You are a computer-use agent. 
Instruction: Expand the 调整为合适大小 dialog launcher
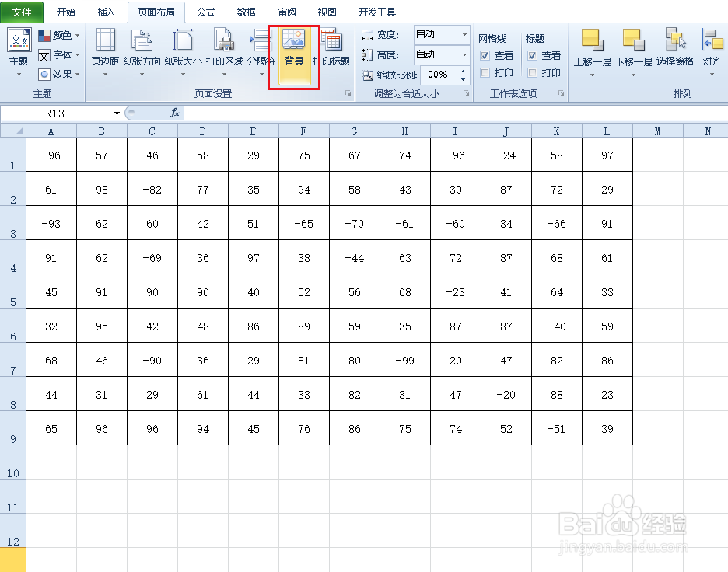coord(466,94)
